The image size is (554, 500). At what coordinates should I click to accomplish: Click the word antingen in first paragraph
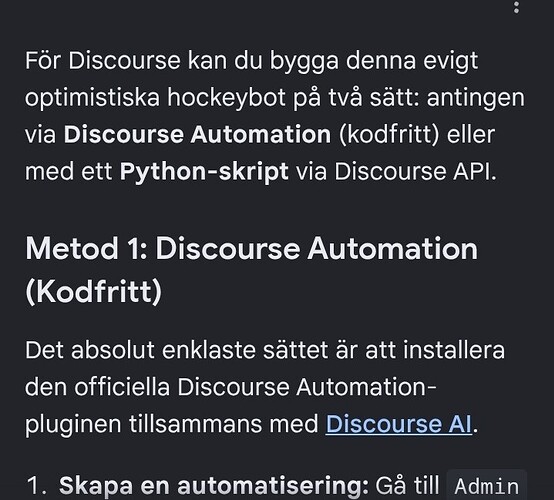[476, 98]
